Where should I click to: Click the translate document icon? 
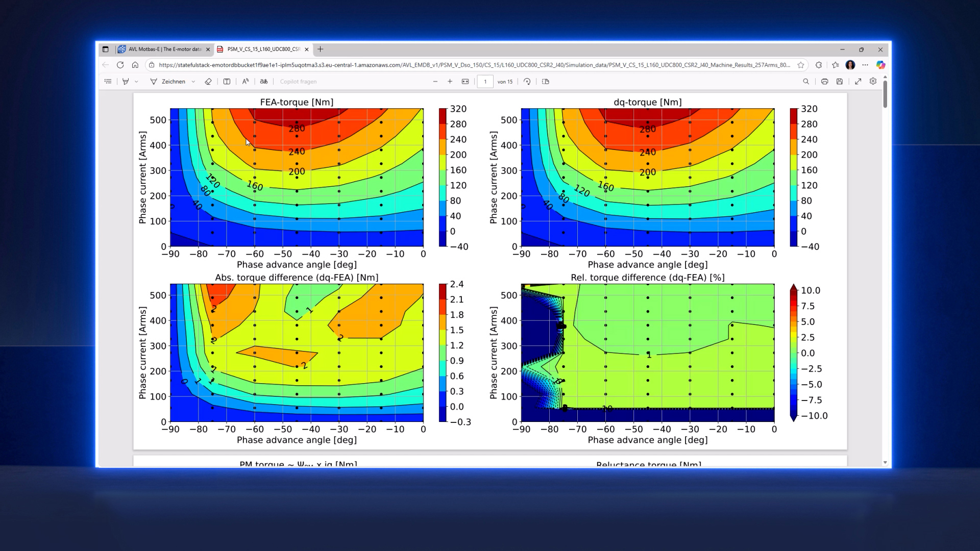coord(264,82)
